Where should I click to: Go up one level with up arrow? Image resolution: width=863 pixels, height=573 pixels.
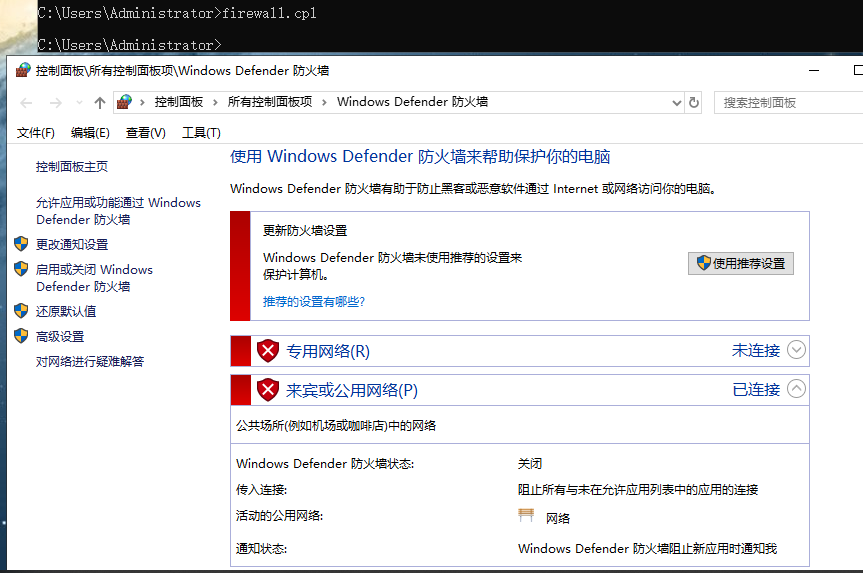pos(100,102)
